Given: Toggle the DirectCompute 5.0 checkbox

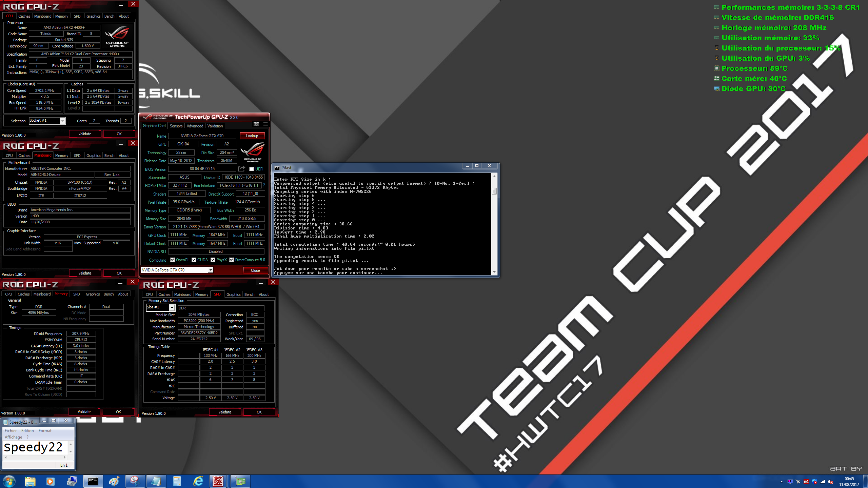Looking at the screenshot, I should 232,260.
